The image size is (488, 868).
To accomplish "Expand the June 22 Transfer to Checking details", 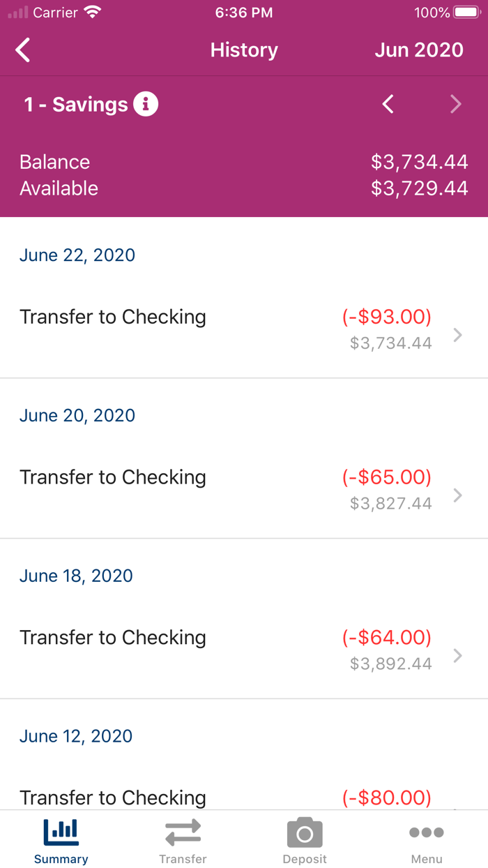I will (x=457, y=335).
